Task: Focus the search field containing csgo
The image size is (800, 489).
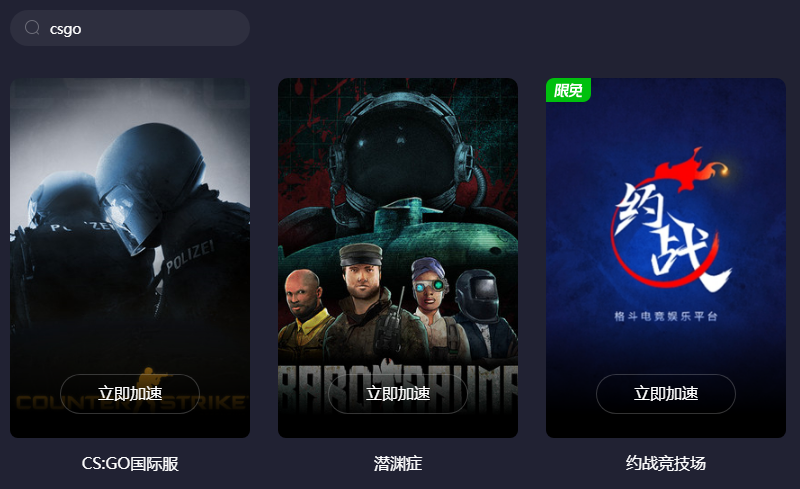Action: (130, 28)
